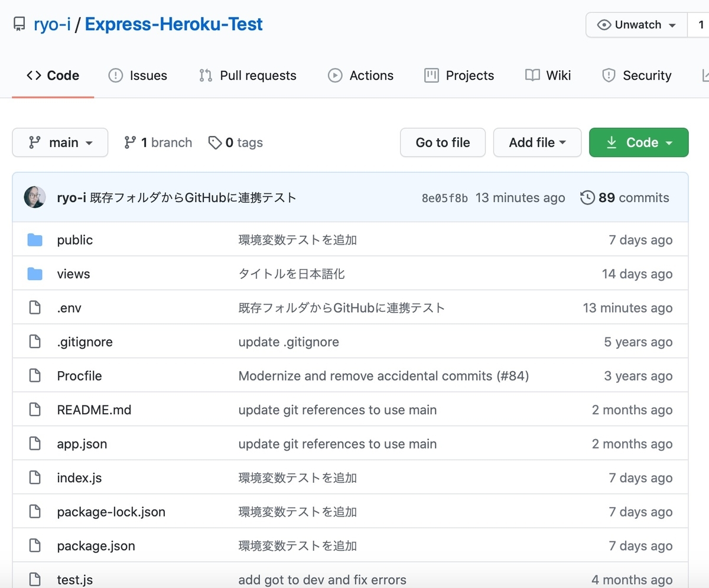The height and width of the screenshot is (588, 709).
Task: Open the index.js row commit message
Action: (298, 478)
